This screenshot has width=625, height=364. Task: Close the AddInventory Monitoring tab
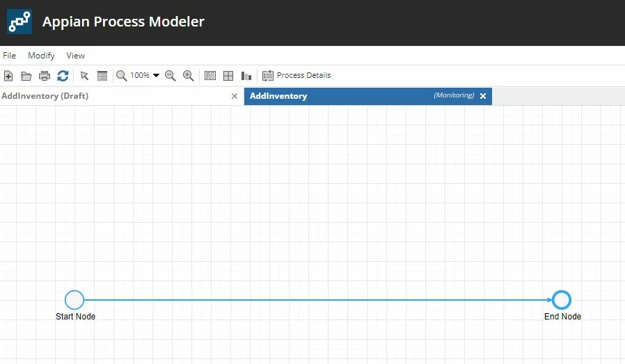[x=483, y=96]
